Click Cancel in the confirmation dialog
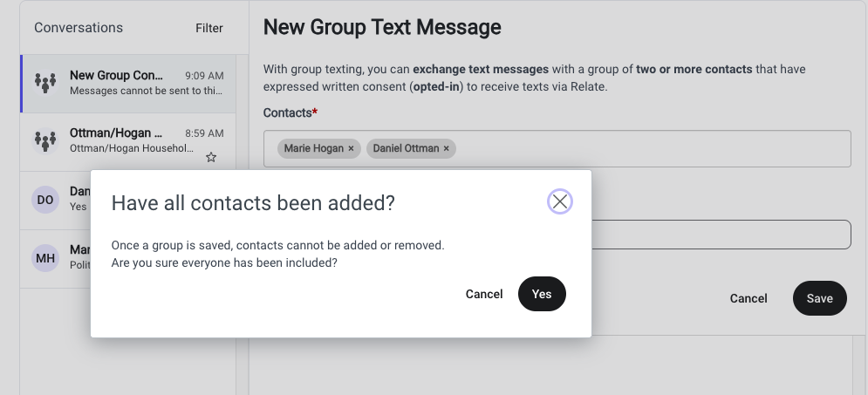The image size is (868, 395). [x=484, y=294]
